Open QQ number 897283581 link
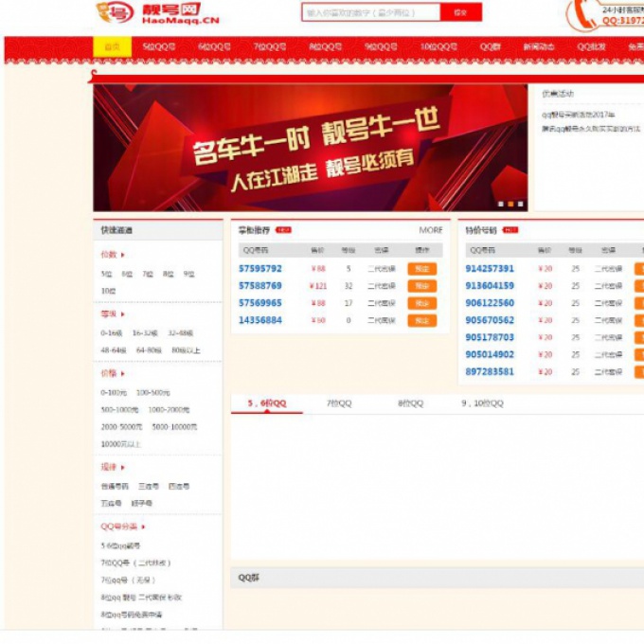644x644 pixels. tap(490, 372)
